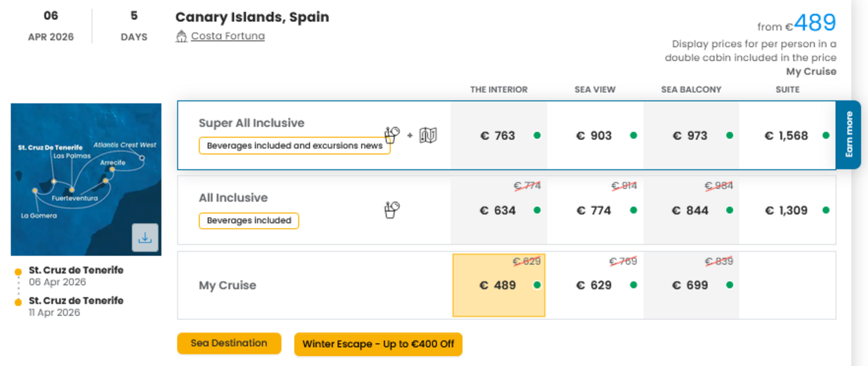Viewport: 868px width, 366px height.
Task: Click the green dot beside € 699 balcony price
Action: (730, 285)
